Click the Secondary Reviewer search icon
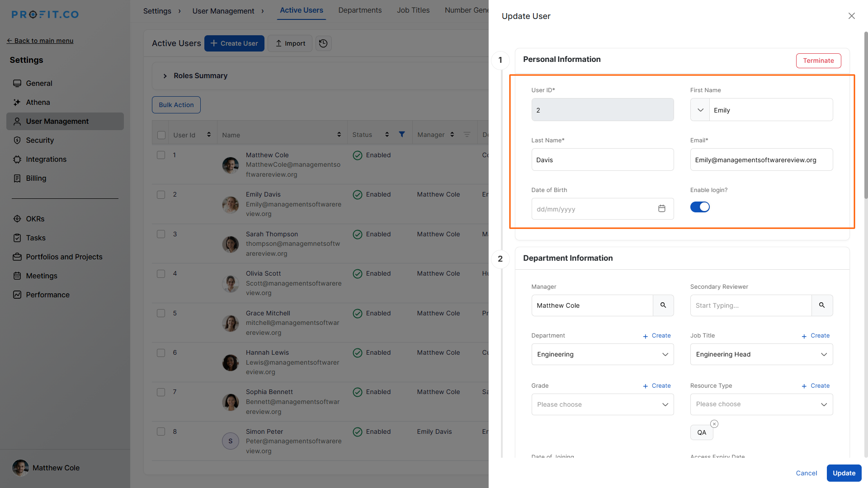868x488 pixels. pyautogui.click(x=822, y=305)
